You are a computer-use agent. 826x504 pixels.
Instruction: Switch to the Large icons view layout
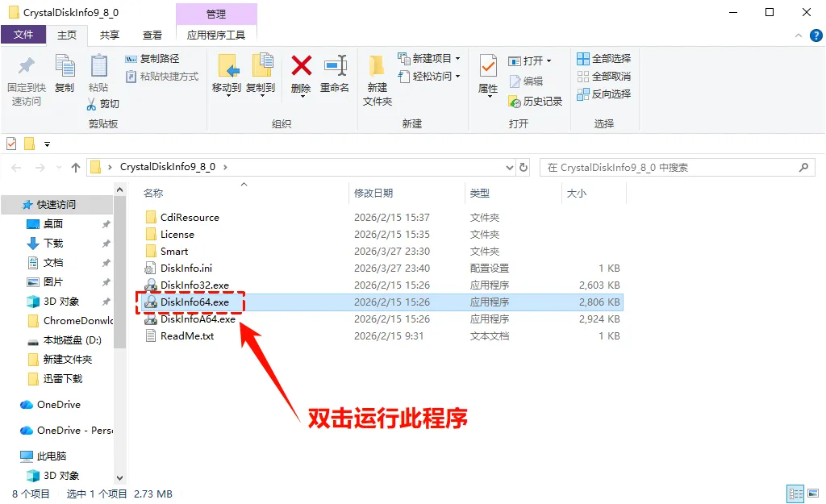click(x=813, y=494)
